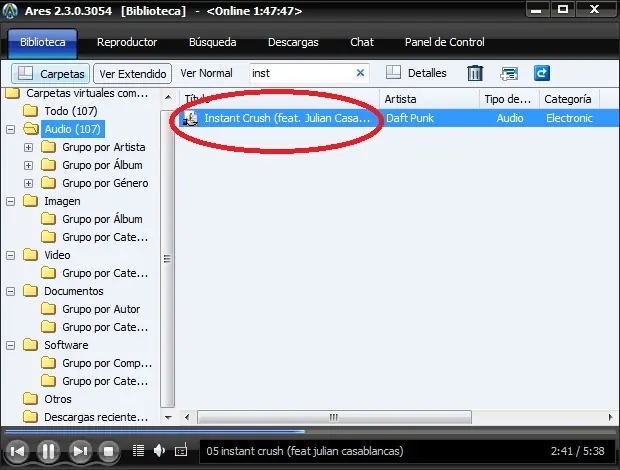Select the Instant Crush song row
This screenshot has width=620, height=470.
click(x=398, y=118)
